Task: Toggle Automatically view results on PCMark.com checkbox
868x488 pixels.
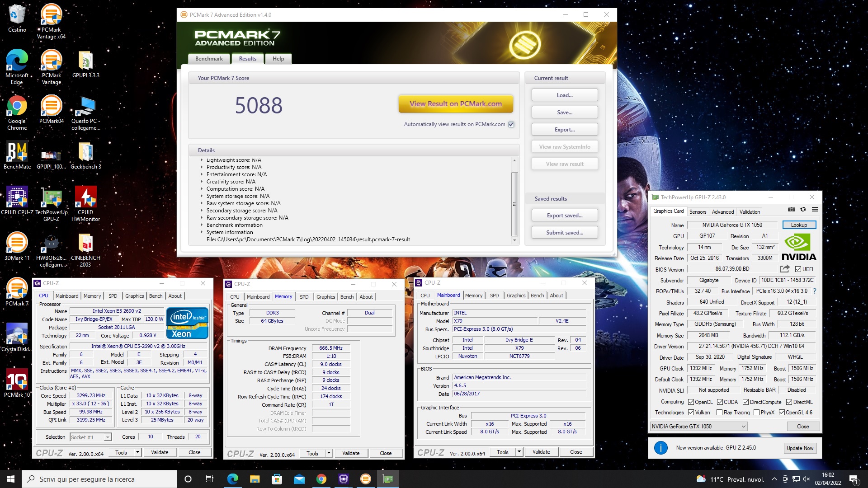Action: pyautogui.click(x=511, y=124)
